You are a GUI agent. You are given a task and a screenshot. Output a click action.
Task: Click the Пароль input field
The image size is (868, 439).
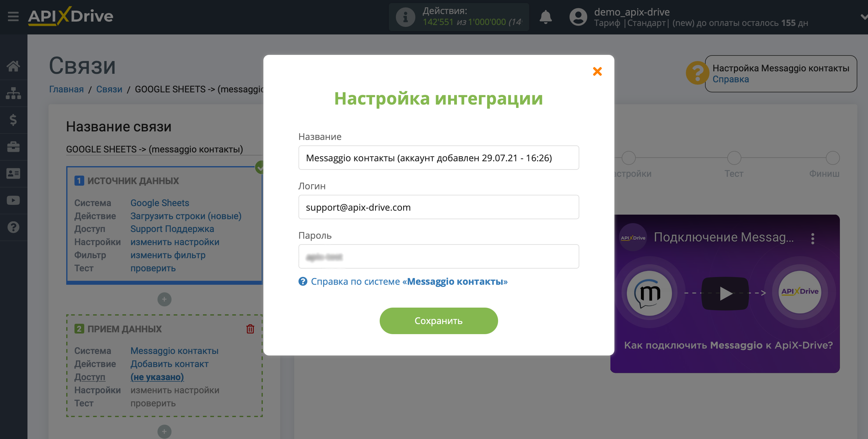(438, 256)
